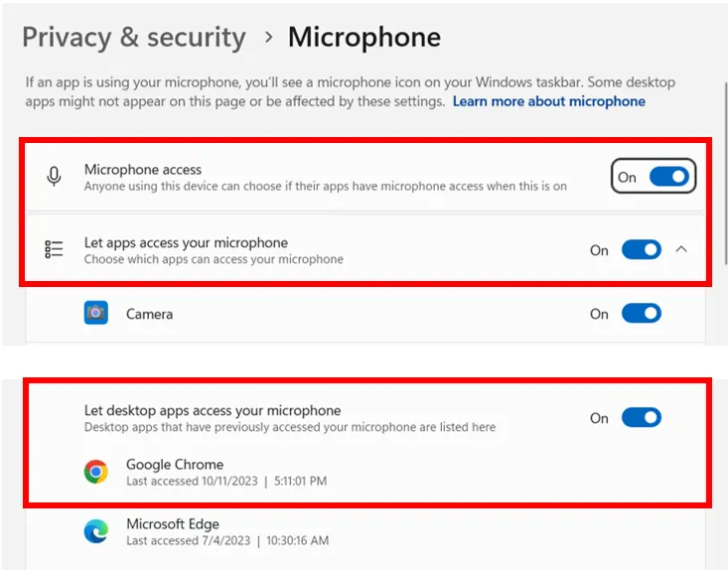Turn off the Microphone access toggle
Viewport: 728px width, 570px height.
coord(668,177)
